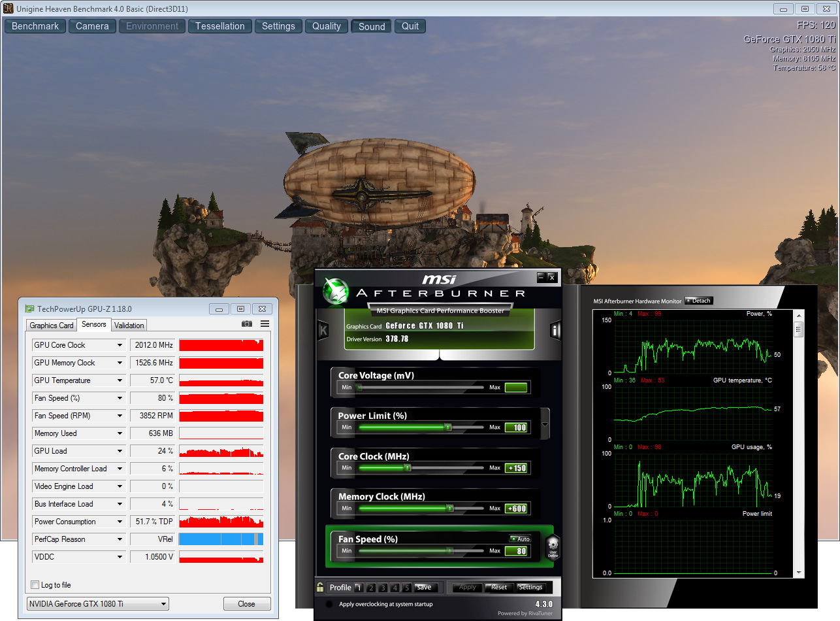Viewport: 840px width, 621px height.
Task: Reset Afterburner settings with Reset button
Action: point(499,587)
